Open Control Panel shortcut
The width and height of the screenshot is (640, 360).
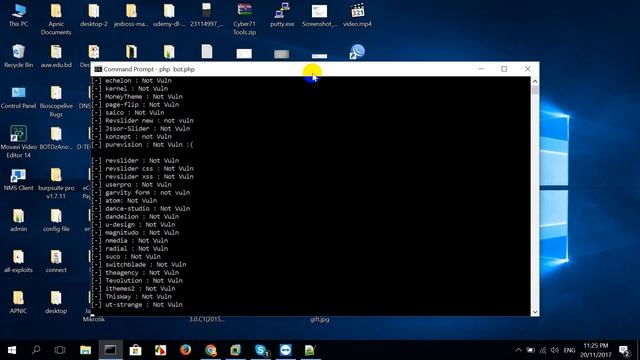(18, 97)
